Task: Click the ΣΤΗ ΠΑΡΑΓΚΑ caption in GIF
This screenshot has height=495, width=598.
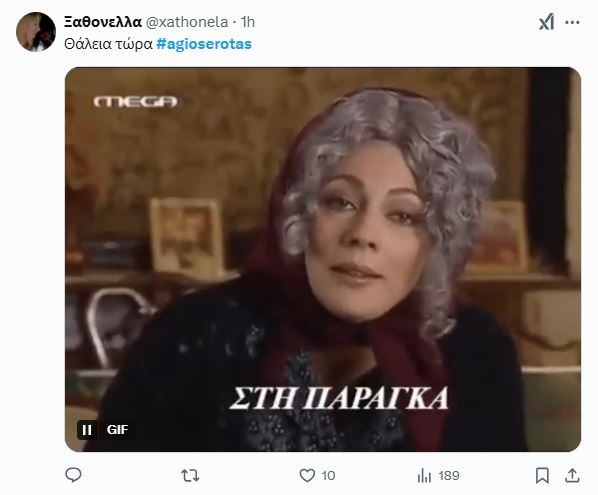Action: [339, 399]
